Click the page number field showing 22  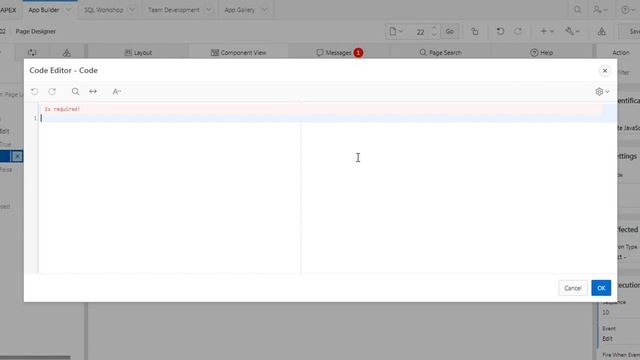(420, 32)
